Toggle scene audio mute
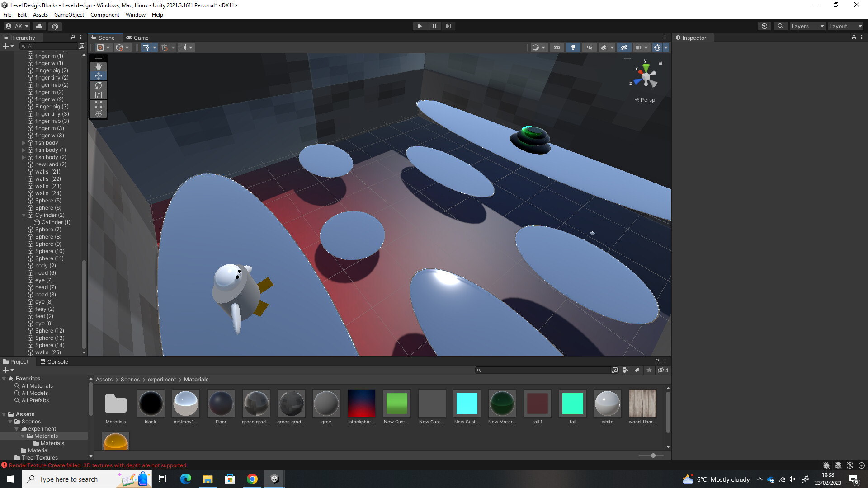 (x=589, y=47)
